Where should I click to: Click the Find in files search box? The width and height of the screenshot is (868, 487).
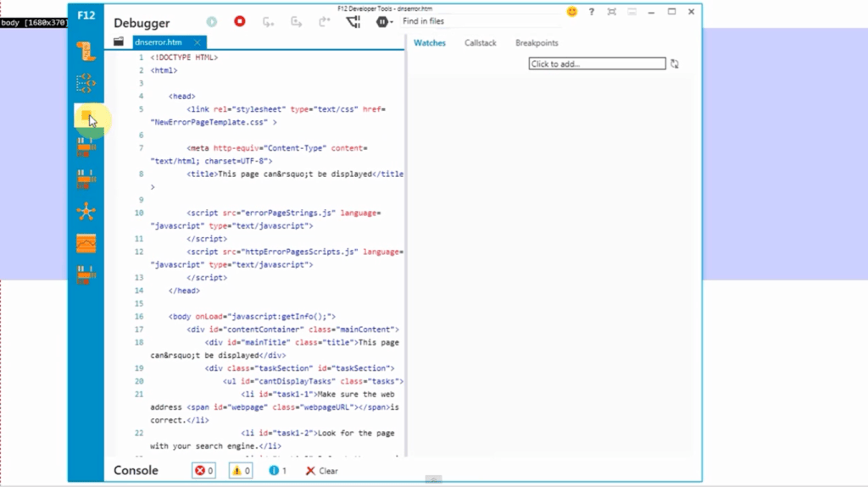[x=481, y=21]
